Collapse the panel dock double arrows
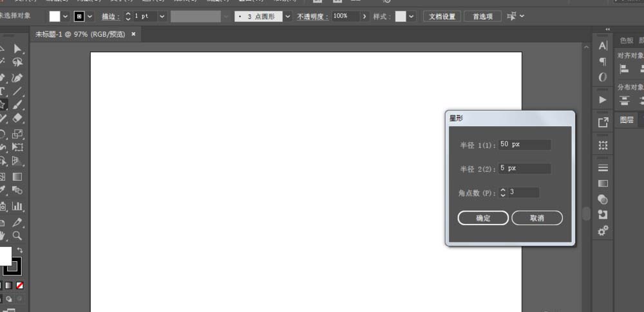This screenshot has width=644, height=312. pyautogui.click(x=608, y=30)
